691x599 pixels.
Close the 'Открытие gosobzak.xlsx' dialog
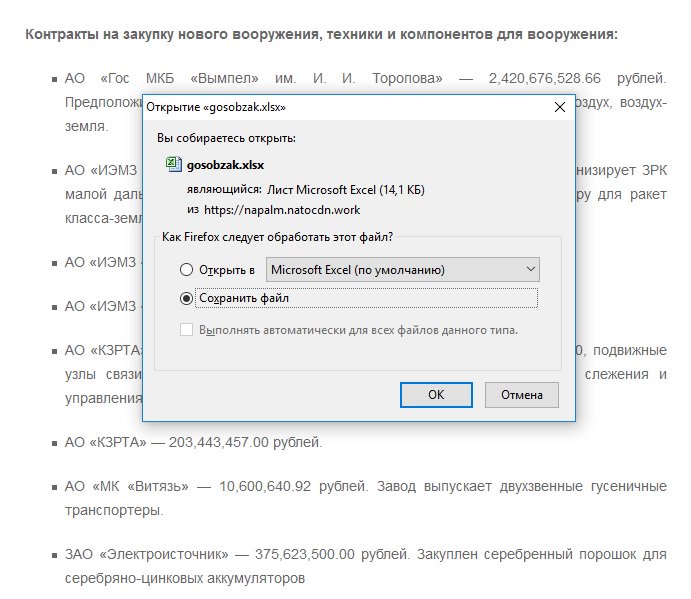tap(560, 107)
